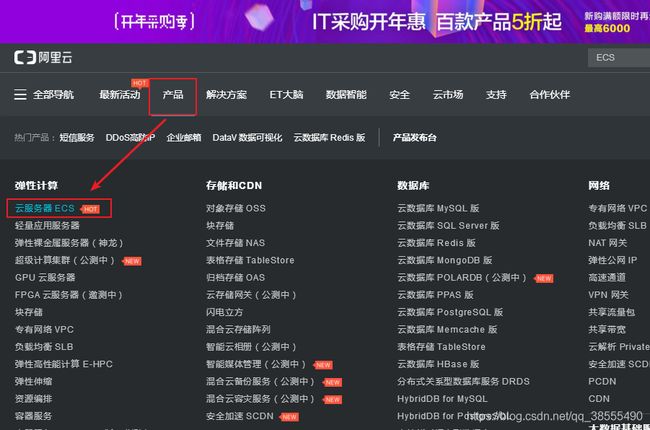Open the 产品发布台 link
Screen dimensions: 650x430
(x=415, y=138)
